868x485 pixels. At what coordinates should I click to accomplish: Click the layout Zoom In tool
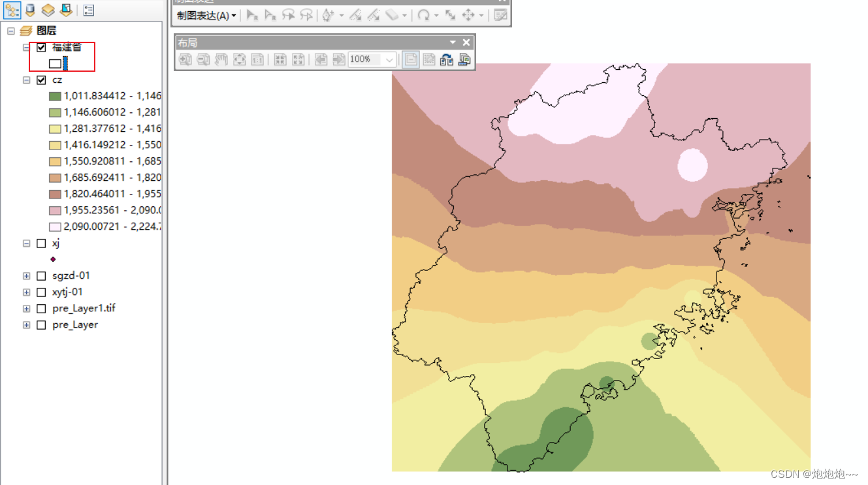185,59
